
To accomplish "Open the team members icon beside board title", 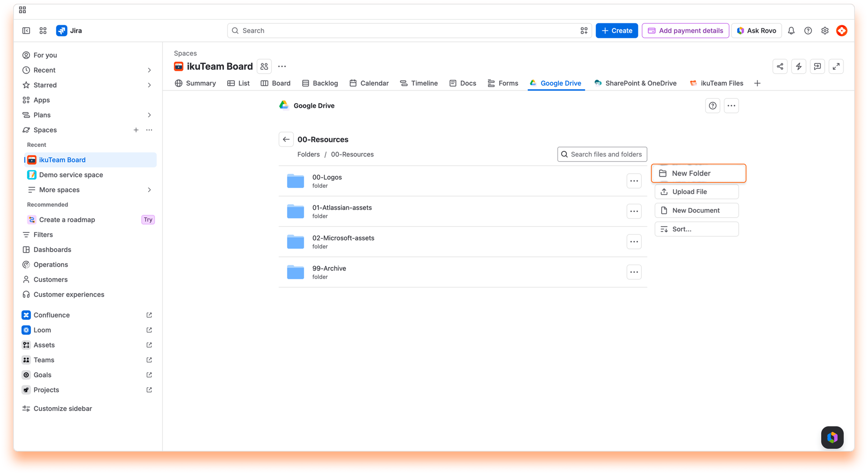I will pyautogui.click(x=264, y=66).
